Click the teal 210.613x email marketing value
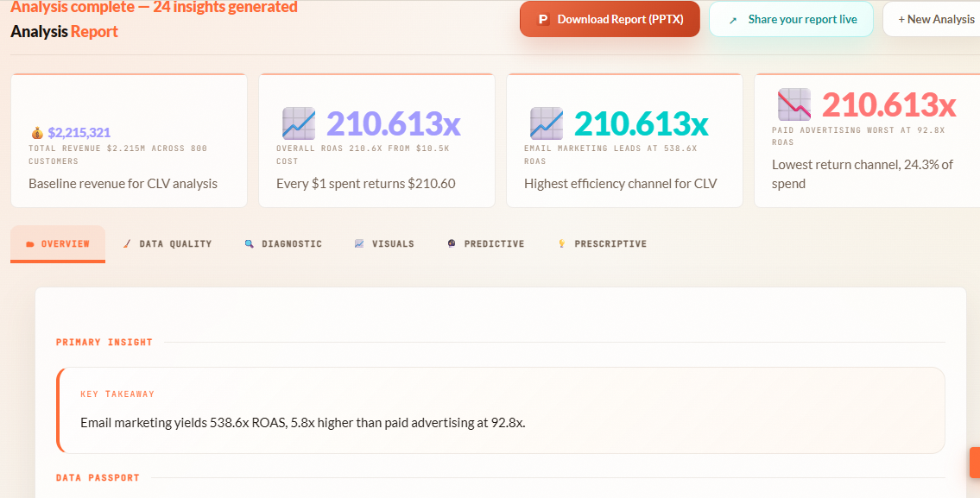The image size is (980, 498). 642,123
